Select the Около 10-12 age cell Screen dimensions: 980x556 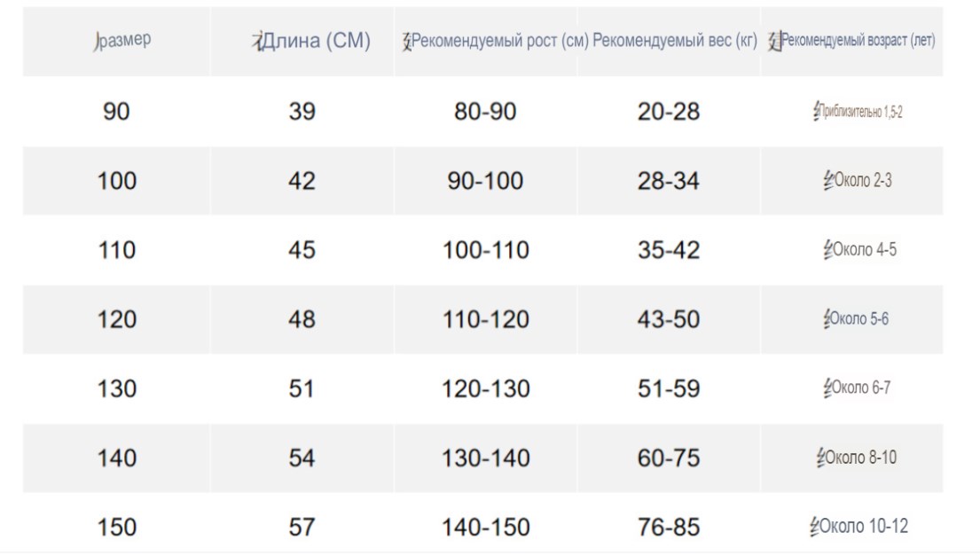pos(858,526)
